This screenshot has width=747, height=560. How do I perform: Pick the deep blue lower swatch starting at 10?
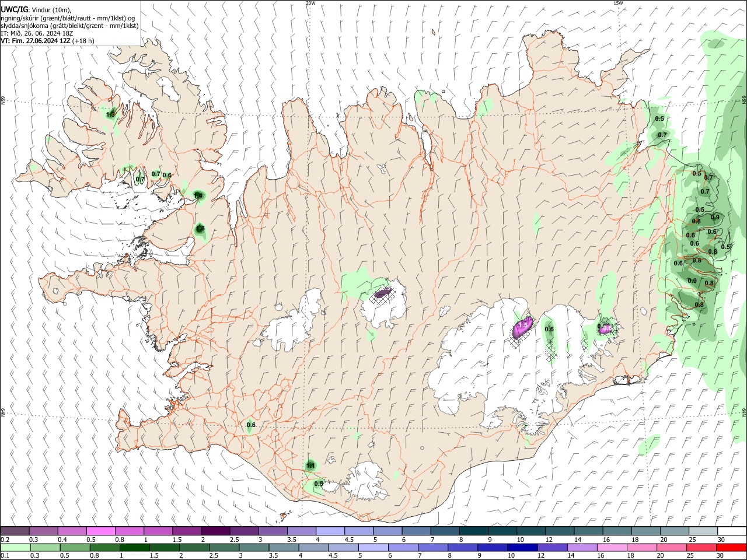click(522, 547)
